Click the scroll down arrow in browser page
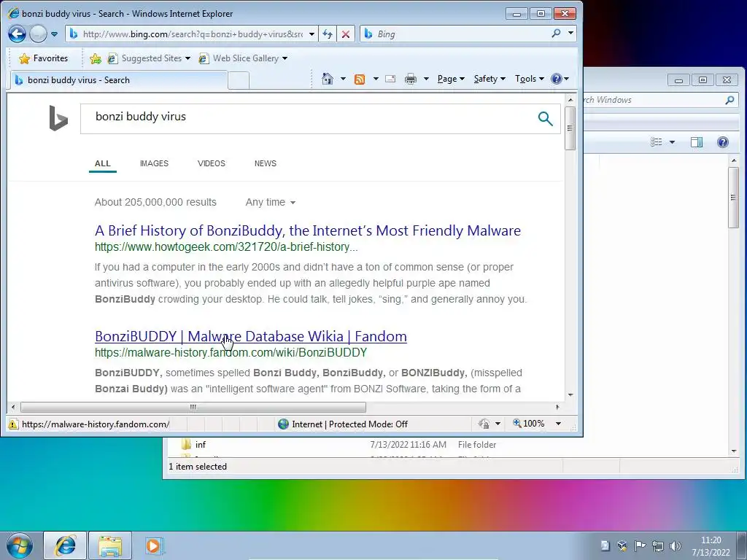 pyautogui.click(x=570, y=394)
